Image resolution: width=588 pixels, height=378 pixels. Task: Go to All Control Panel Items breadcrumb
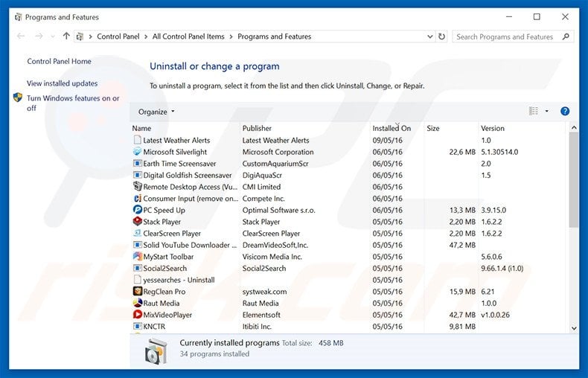(188, 36)
